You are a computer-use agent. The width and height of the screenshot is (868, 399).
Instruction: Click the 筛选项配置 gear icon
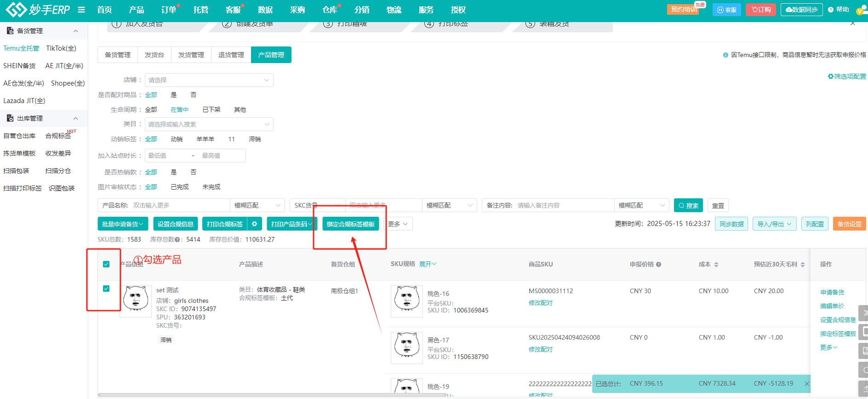(830, 76)
